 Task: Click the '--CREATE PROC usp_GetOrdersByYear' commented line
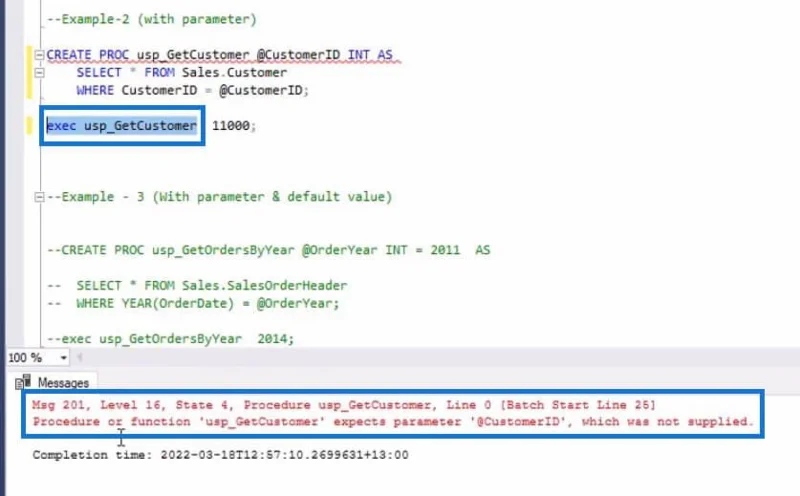pyautogui.click(x=268, y=250)
